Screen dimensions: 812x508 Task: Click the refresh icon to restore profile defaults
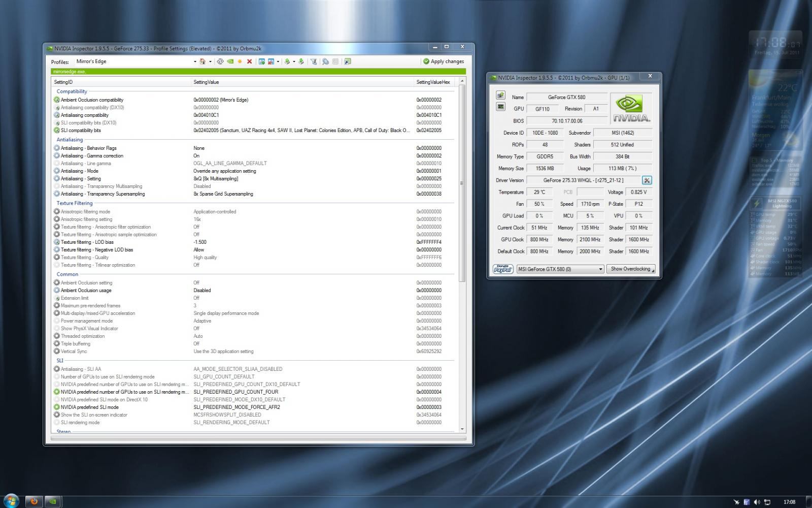pos(220,61)
